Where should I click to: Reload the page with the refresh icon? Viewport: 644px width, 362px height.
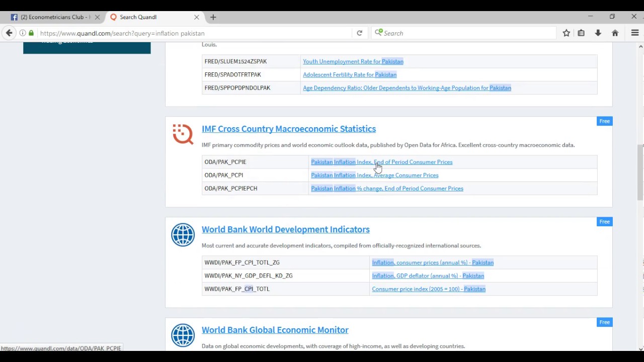coord(359,33)
